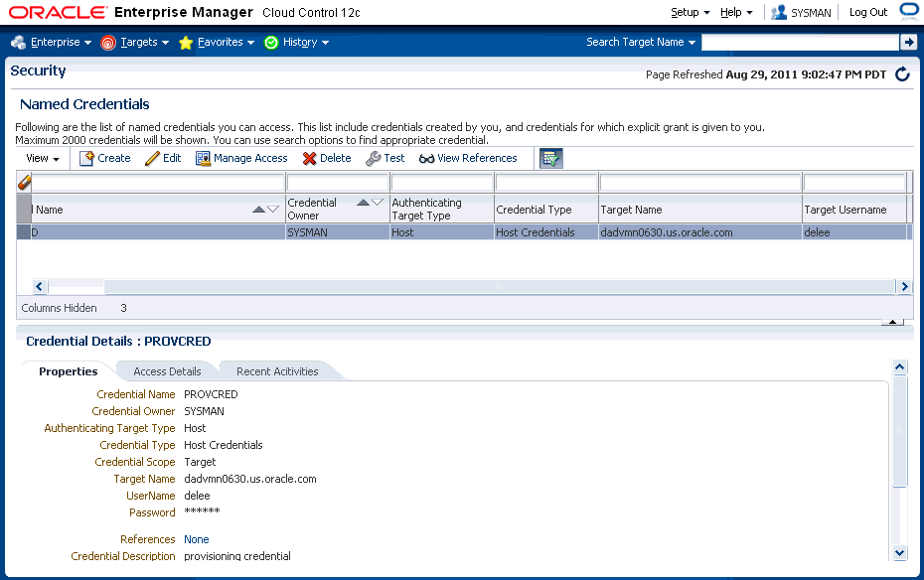Collapse the table pane with splitter arrow

(x=892, y=322)
